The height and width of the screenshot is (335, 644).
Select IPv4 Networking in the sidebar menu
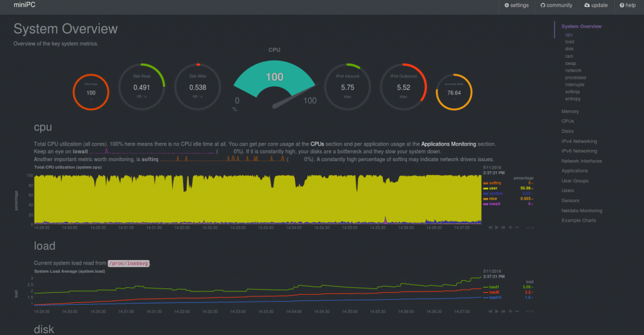coord(579,141)
